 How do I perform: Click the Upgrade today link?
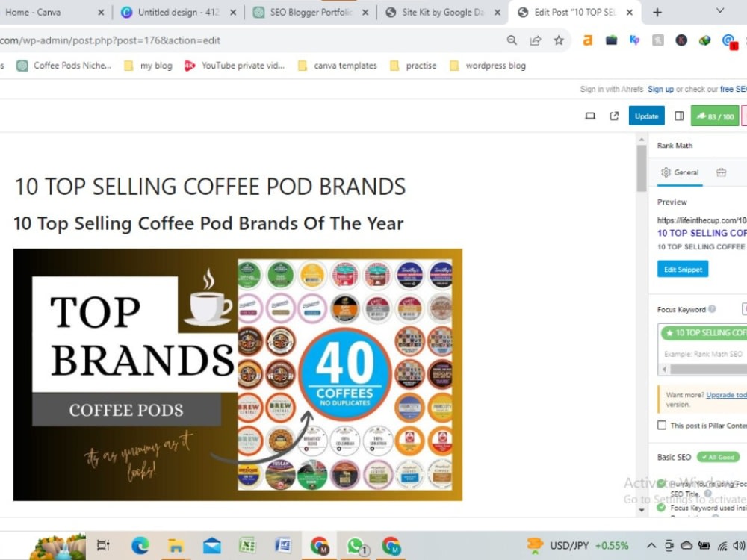click(x=726, y=395)
